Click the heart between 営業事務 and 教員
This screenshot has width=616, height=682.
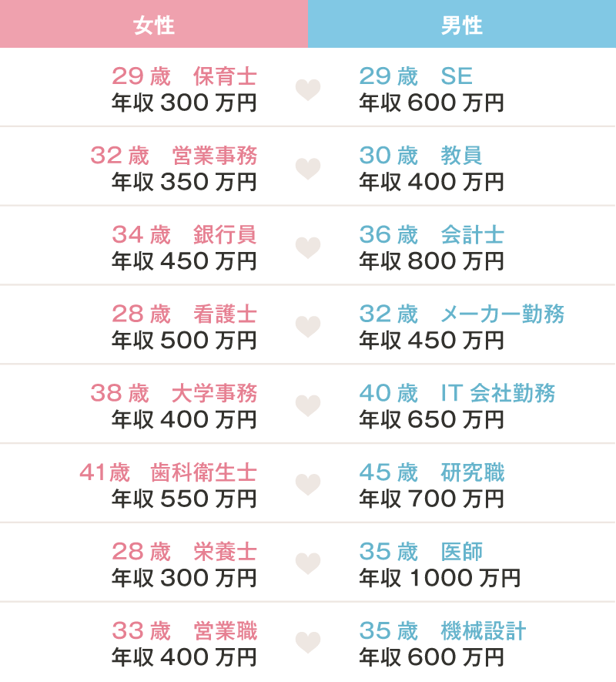(x=307, y=169)
